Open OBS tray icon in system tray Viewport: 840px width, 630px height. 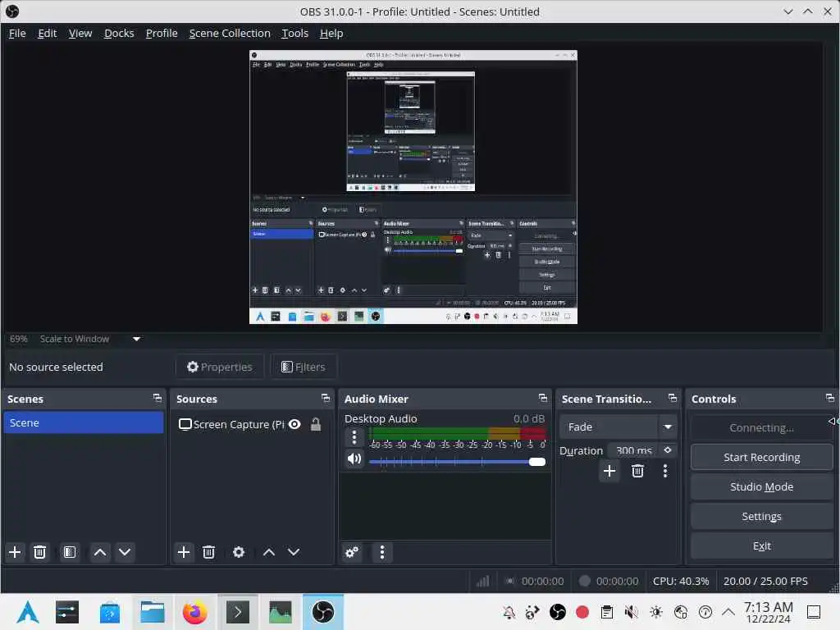point(558,612)
